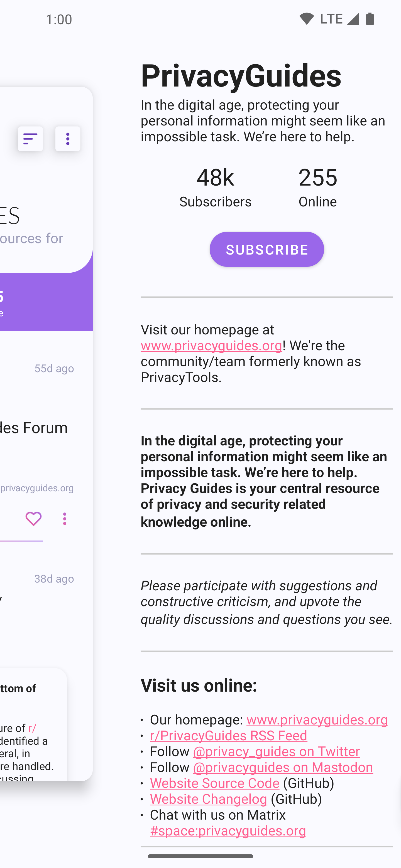Follow @privacy_guides on Twitter link
Viewport: 401px width, 868px height.
(276, 751)
